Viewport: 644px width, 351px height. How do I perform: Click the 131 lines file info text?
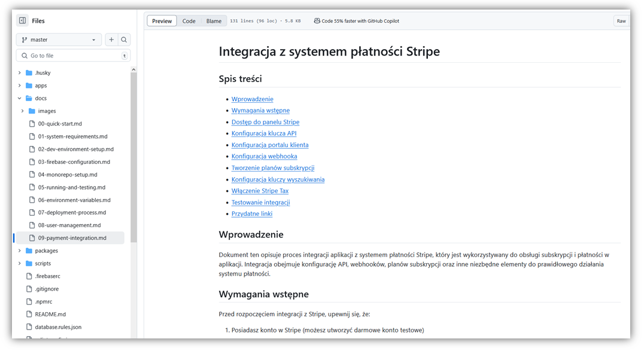pyautogui.click(x=265, y=21)
